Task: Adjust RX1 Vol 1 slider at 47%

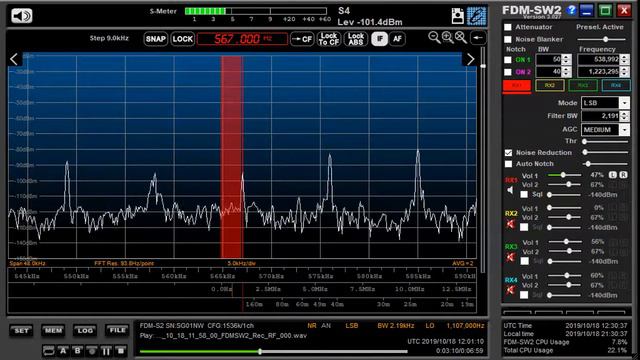Action: coord(564,175)
